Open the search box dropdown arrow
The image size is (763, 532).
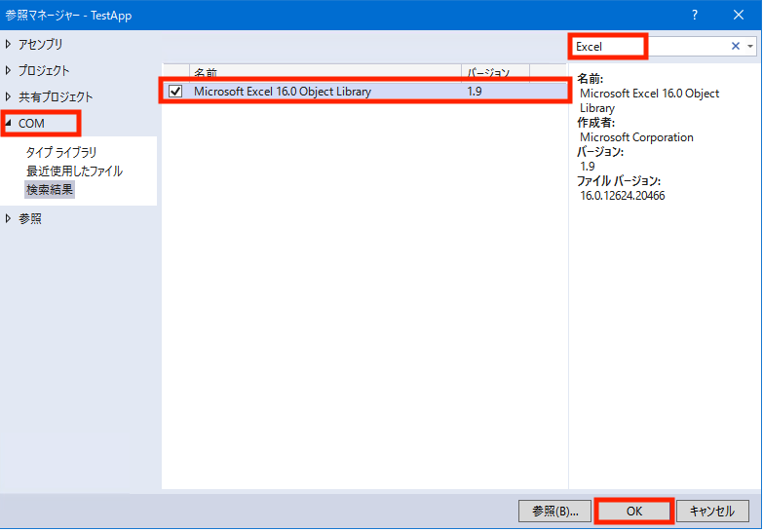[750, 46]
